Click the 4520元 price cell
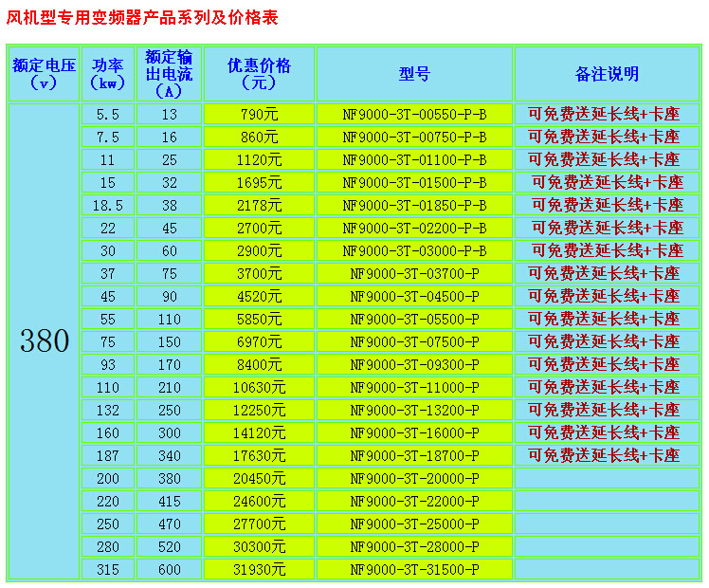The width and height of the screenshot is (709, 588). (259, 296)
